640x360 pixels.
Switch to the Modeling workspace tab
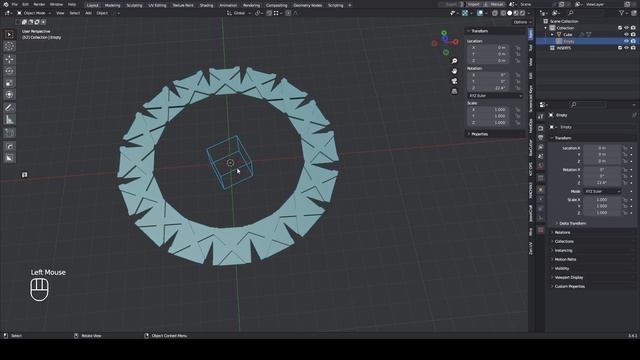coord(112,5)
